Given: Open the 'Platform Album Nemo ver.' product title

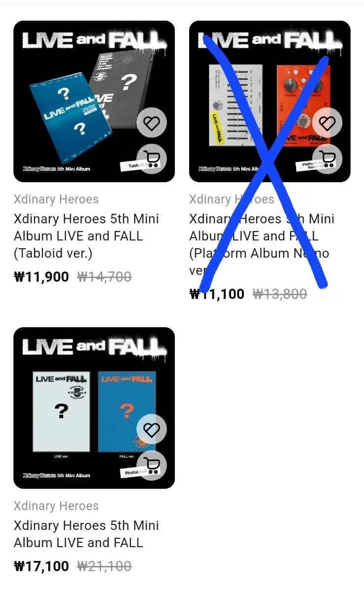Looking at the screenshot, I should 262,244.
